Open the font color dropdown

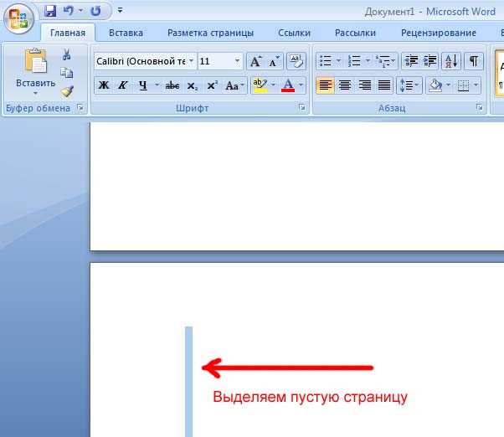point(301,85)
